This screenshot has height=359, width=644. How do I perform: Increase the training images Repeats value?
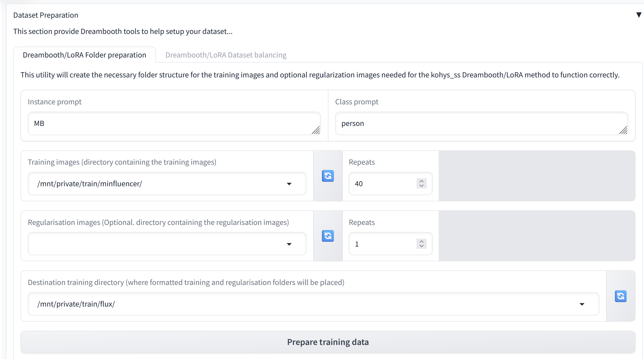pyautogui.click(x=421, y=181)
